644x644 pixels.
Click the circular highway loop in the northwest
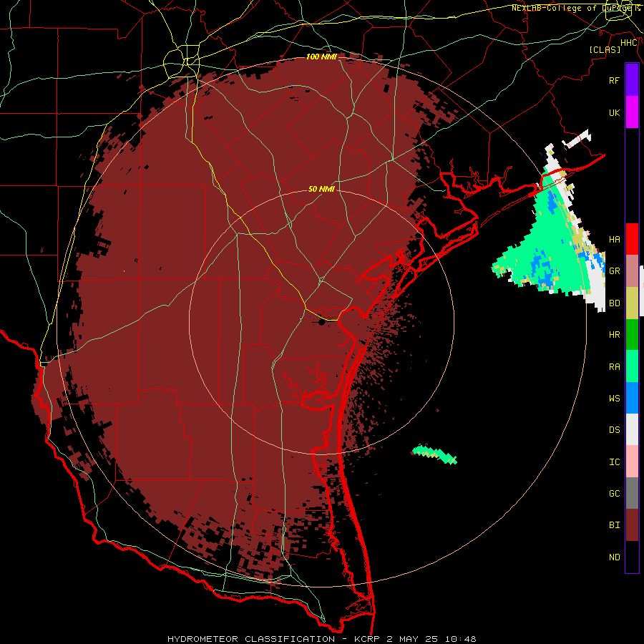(181, 62)
